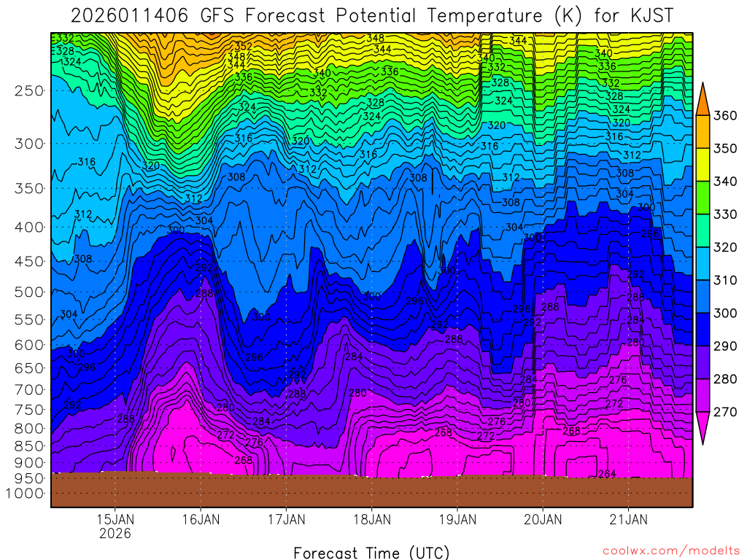Click the 400 pressure level label
This screenshot has width=747, height=560.
pos(29,227)
